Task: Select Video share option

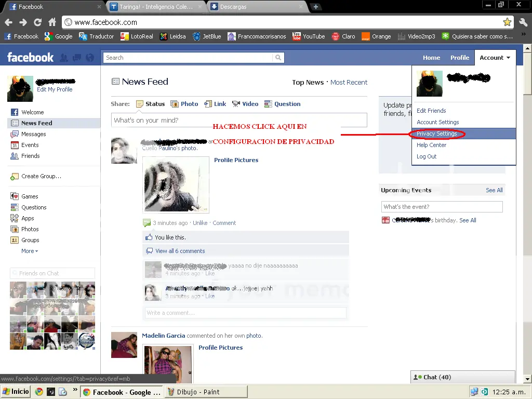Action: coord(245,104)
